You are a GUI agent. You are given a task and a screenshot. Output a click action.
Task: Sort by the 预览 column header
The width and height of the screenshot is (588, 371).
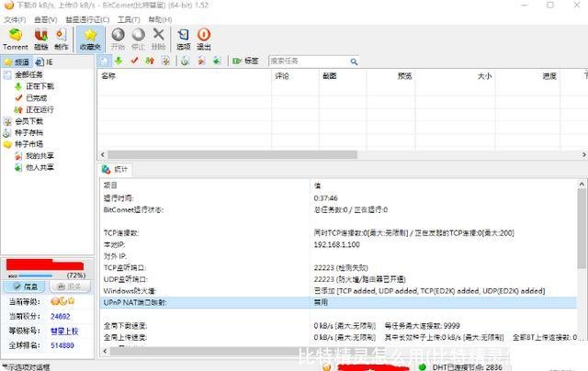pos(390,76)
